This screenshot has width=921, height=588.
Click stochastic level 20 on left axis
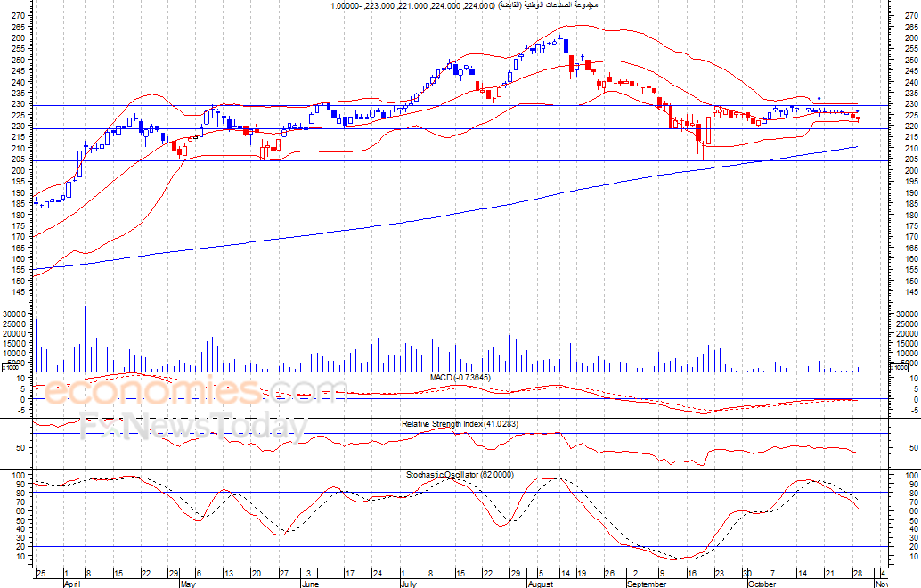pos(20,547)
